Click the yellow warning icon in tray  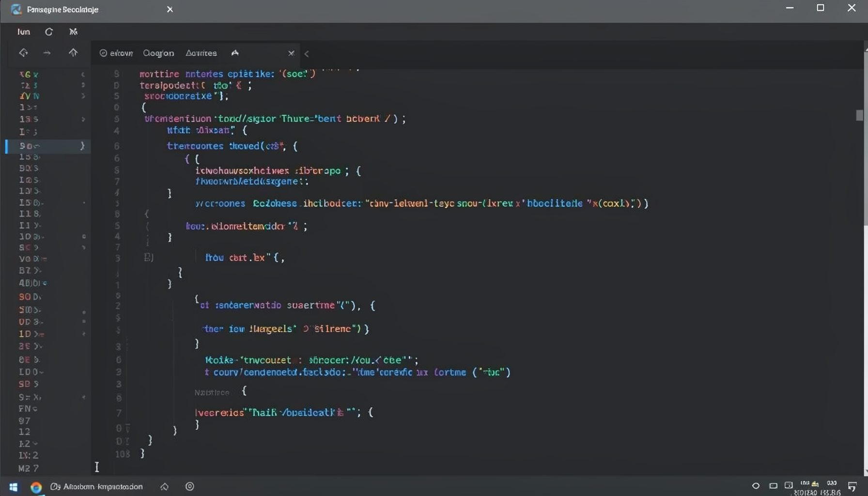pyautogui.click(x=815, y=483)
